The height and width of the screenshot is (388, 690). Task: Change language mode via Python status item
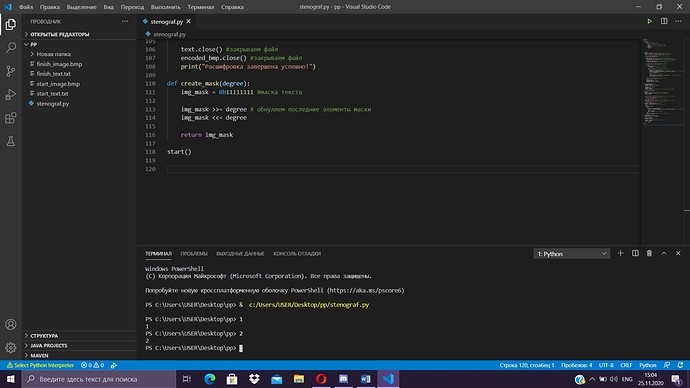[648, 365]
